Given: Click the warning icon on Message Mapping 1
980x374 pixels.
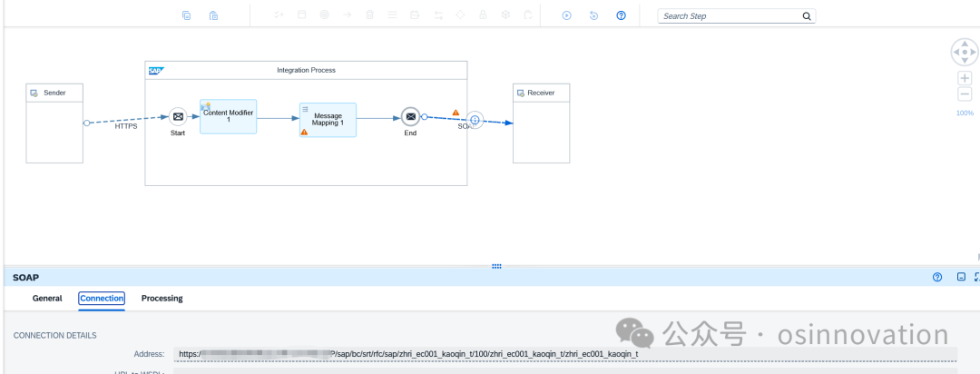Looking at the screenshot, I should point(304,132).
